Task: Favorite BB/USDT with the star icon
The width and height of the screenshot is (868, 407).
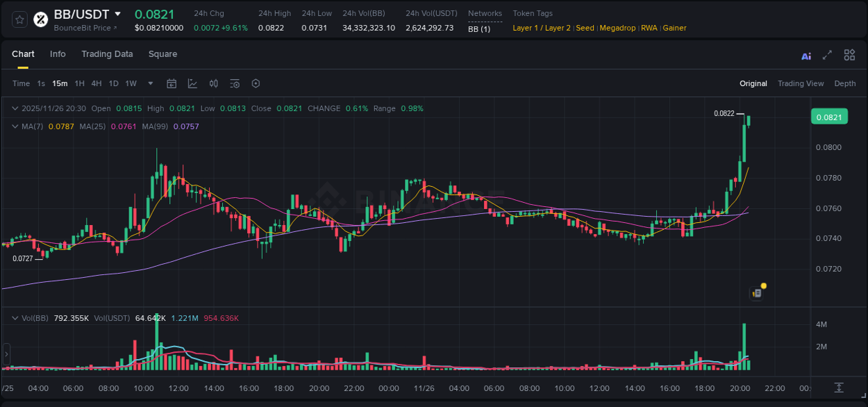Action: click(19, 19)
